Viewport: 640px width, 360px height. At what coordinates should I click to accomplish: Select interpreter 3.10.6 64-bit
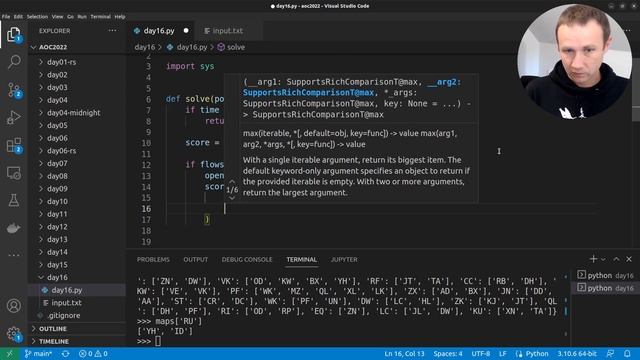pyautogui.click(x=577, y=353)
